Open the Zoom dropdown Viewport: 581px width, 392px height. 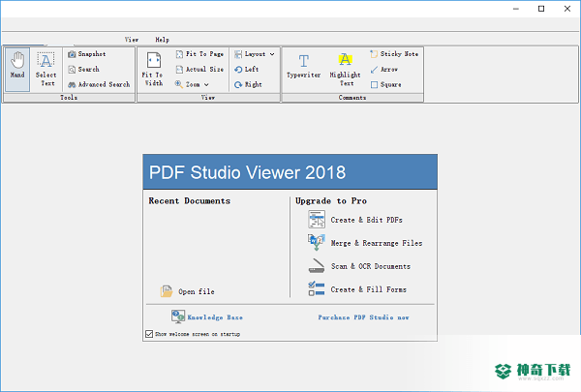192,84
